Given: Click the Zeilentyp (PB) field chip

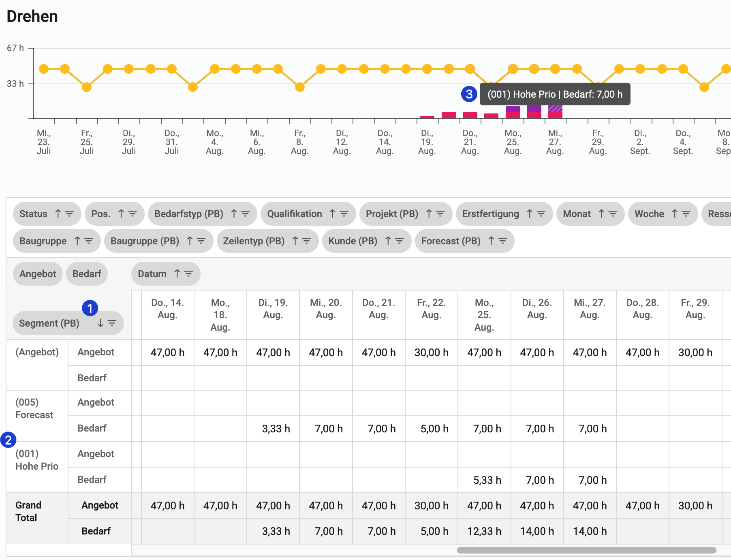Looking at the screenshot, I should point(254,241).
